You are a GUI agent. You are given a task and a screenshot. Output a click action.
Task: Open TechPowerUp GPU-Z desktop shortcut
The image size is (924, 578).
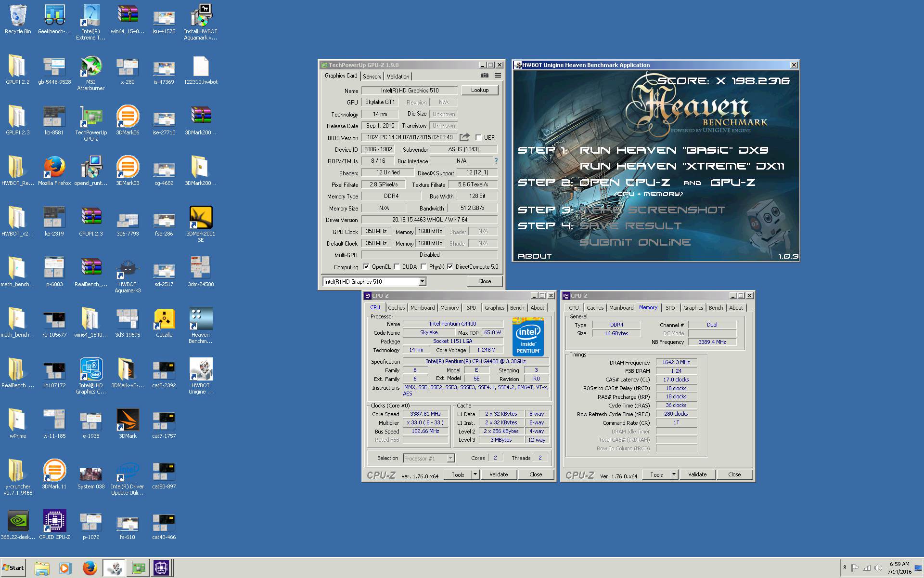point(91,123)
